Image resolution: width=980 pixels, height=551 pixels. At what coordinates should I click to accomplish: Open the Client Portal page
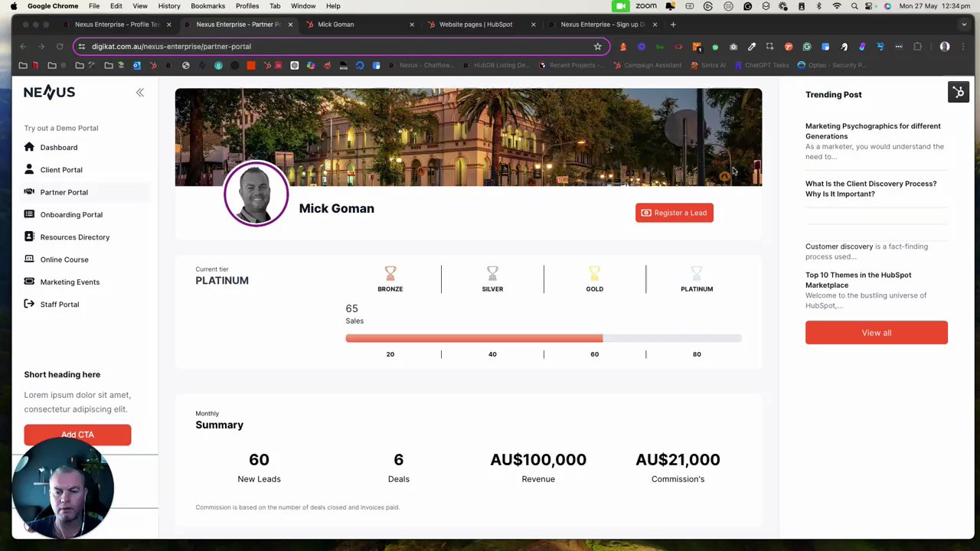coord(61,170)
